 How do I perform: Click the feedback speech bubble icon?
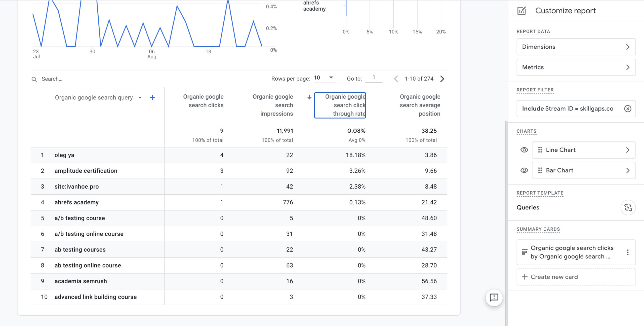pos(494,298)
